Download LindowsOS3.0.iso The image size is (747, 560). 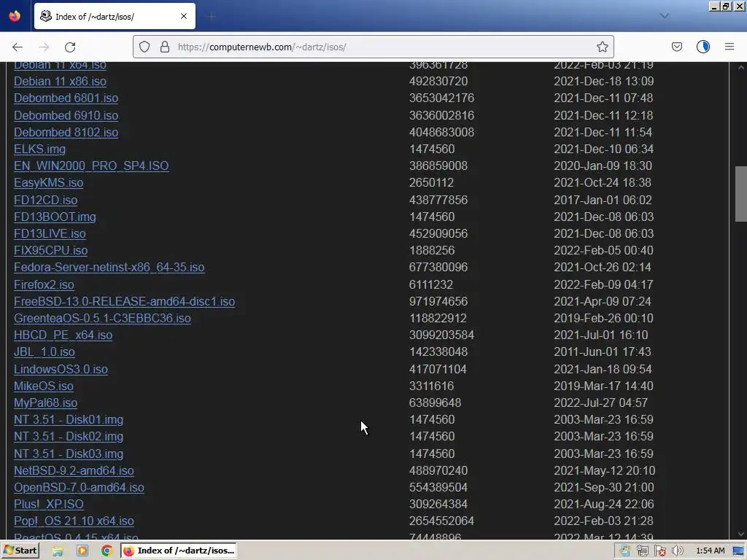pos(61,369)
